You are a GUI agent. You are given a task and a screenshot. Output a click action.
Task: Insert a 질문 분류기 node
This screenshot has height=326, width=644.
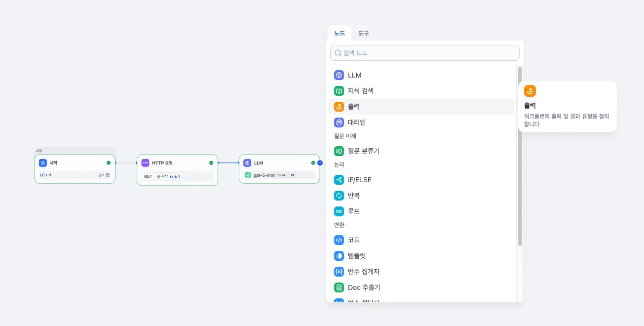pyautogui.click(x=363, y=151)
